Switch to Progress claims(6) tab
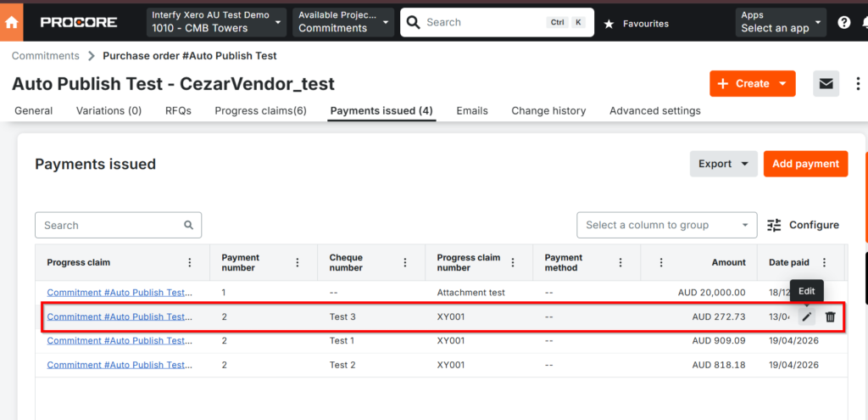The width and height of the screenshot is (868, 420). [261, 111]
